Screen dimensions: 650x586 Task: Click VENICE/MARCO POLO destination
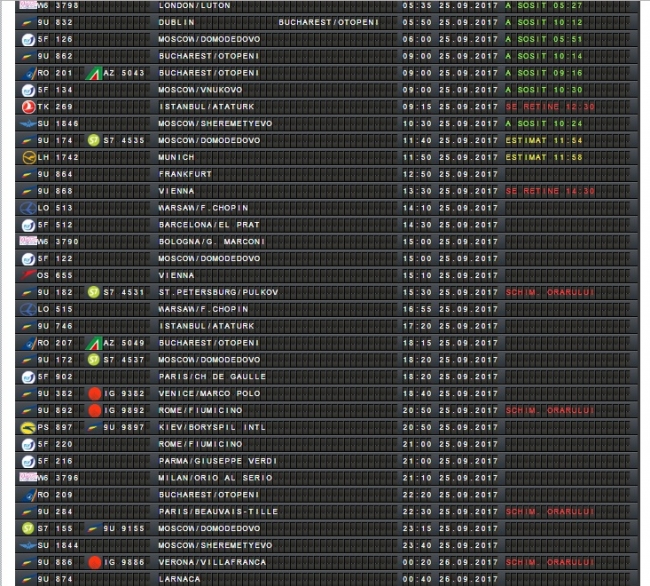tap(209, 394)
